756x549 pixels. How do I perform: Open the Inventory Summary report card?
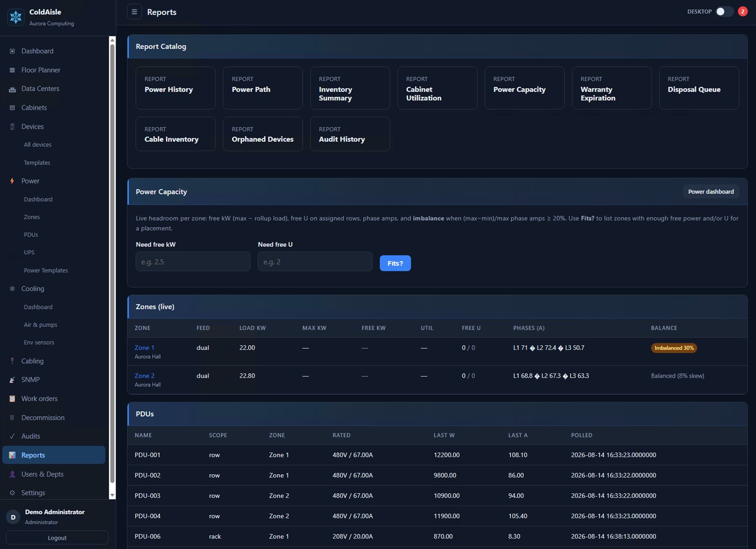click(x=350, y=88)
